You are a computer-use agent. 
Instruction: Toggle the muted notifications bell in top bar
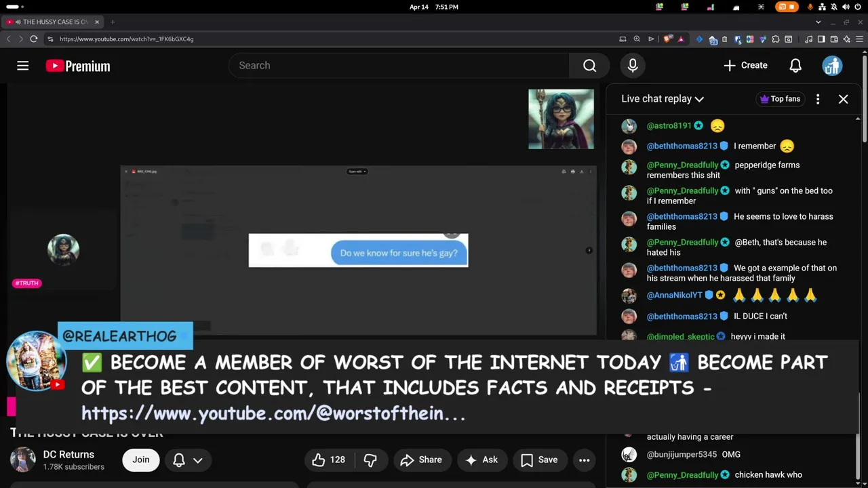833,7
